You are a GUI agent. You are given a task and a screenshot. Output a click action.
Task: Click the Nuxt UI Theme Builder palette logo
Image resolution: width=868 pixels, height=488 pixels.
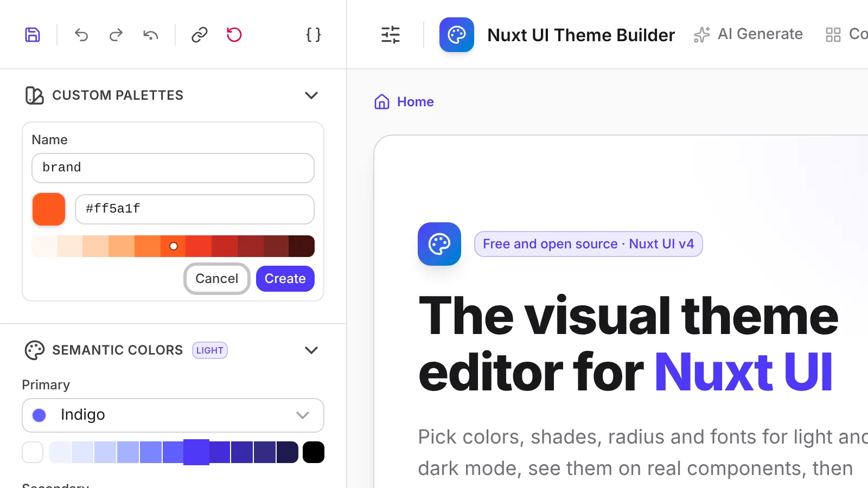457,35
